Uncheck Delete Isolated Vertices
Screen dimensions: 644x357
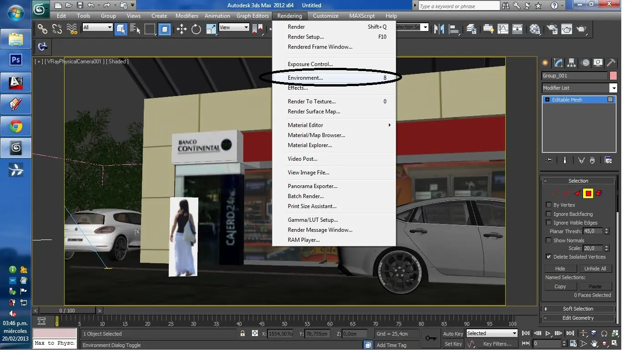548,257
